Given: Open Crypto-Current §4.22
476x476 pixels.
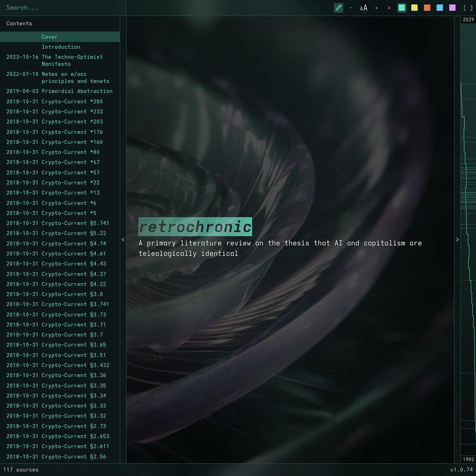Looking at the screenshot, I should (60, 284).
